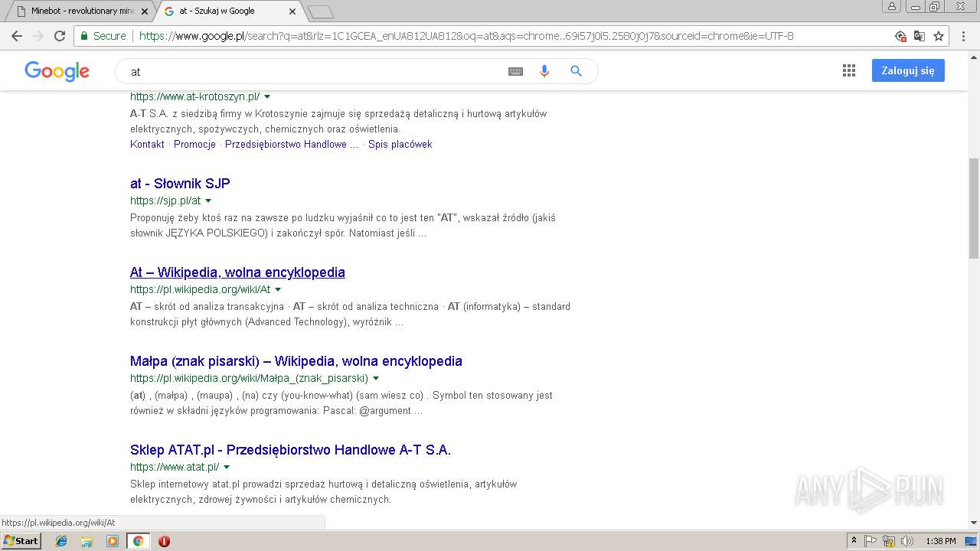Viewport: 980px width, 551px height.
Task: Expand dropdown next to at-krotoszyn.pl URL
Action: tap(267, 97)
